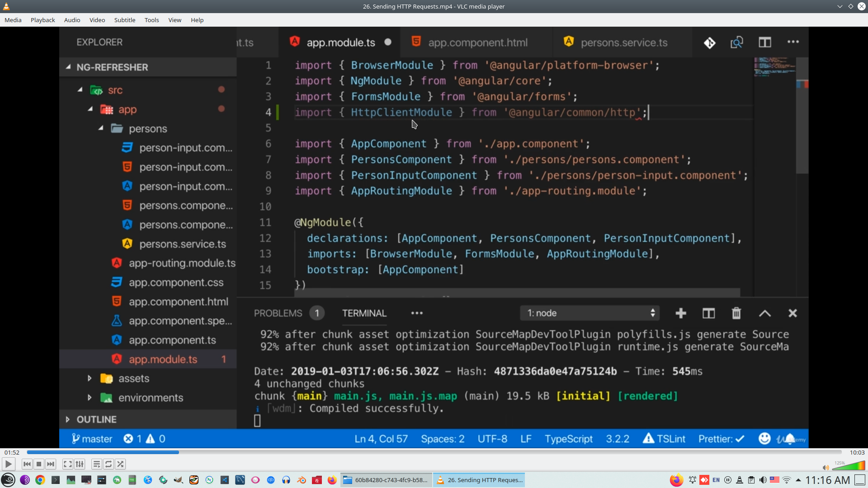This screenshot has width=868, height=488.
Task: Skip to next media item
Action: coord(51,464)
